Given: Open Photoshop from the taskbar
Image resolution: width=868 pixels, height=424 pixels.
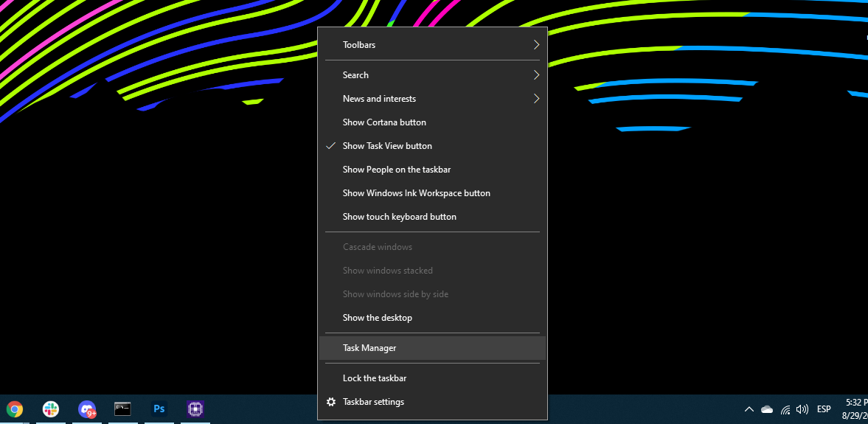Looking at the screenshot, I should [159, 409].
